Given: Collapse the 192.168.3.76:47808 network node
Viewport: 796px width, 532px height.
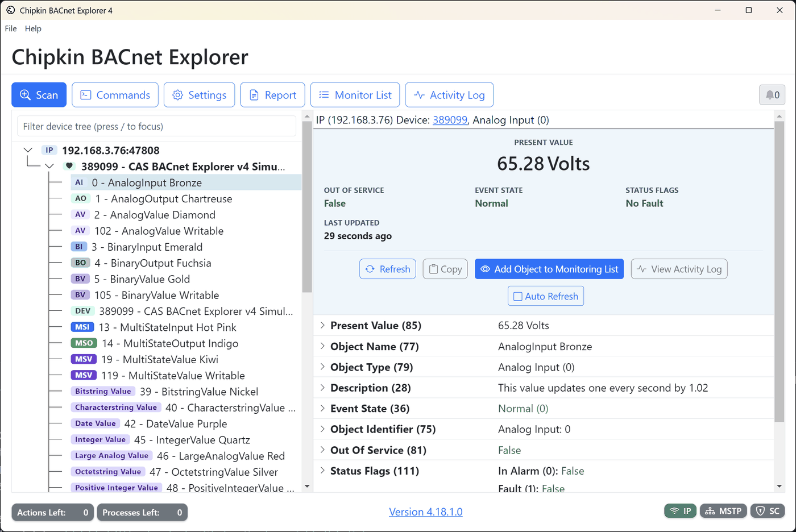Looking at the screenshot, I should 28,150.
